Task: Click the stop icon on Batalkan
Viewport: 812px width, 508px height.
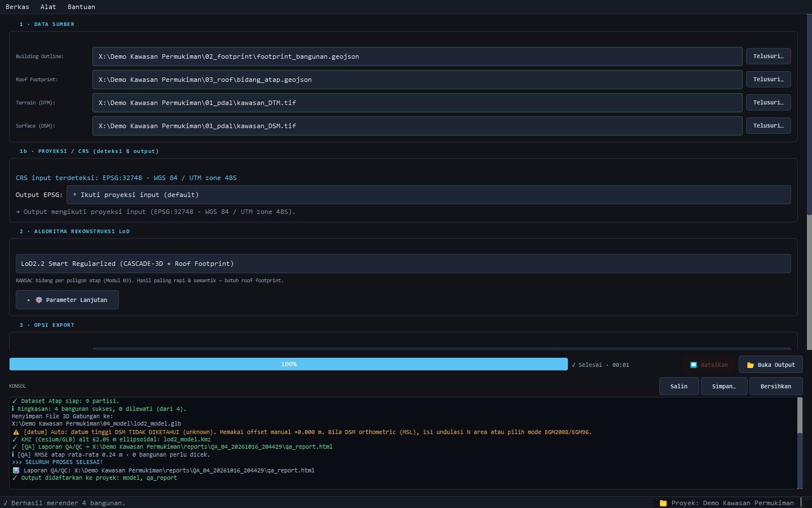Action: coord(694,365)
